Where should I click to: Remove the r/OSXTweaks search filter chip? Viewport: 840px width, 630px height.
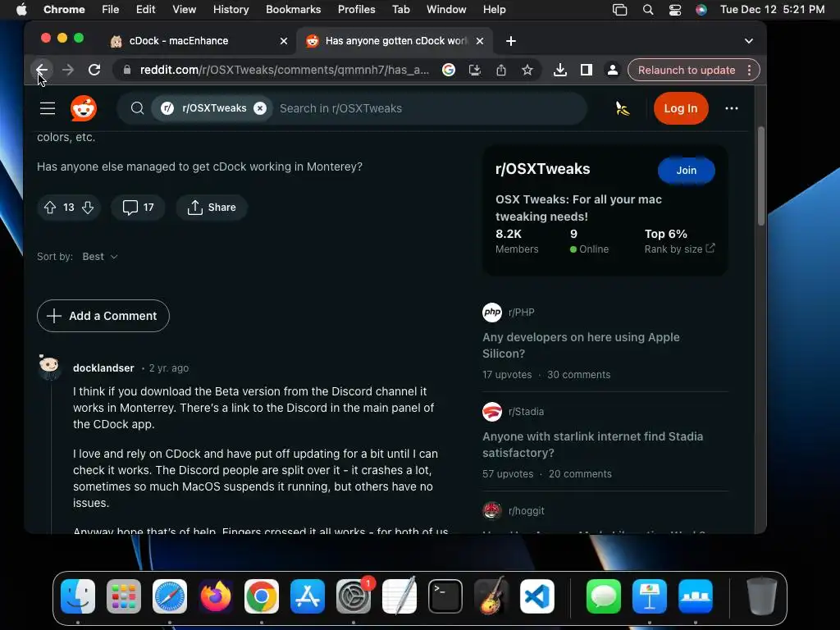click(260, 108)
